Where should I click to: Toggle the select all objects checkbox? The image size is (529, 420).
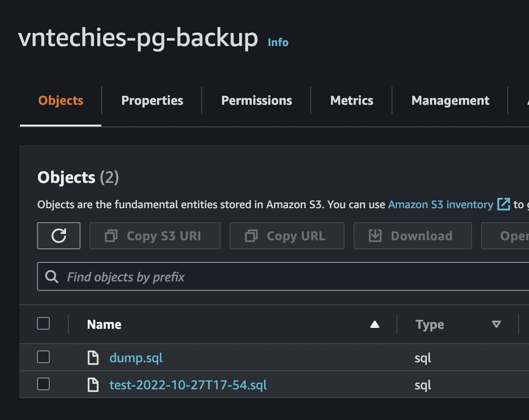click(x=43, y=324)
